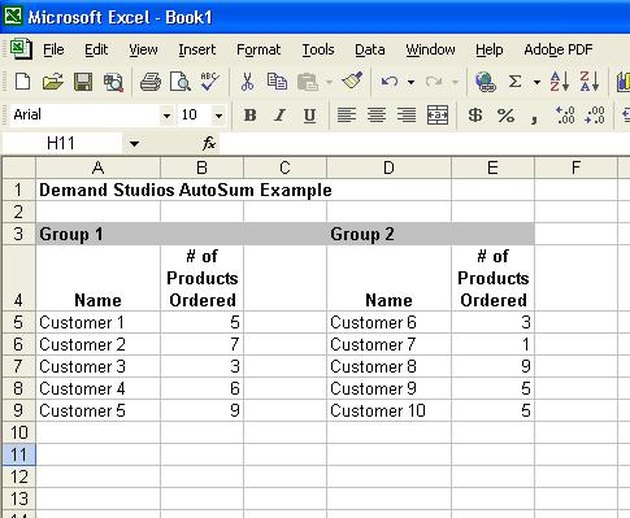Click into the formula bar
Screen dimensions: 630x518
(425, 143)
